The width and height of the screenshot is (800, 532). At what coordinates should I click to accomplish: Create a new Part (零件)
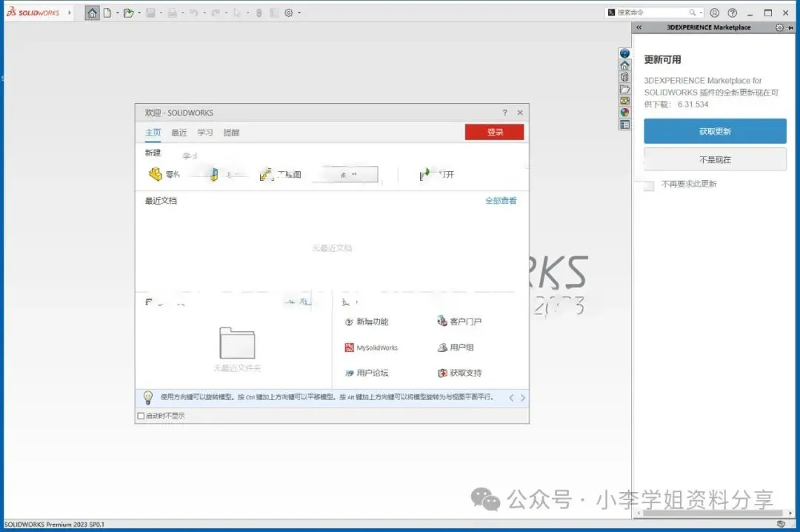coord(164,174)
